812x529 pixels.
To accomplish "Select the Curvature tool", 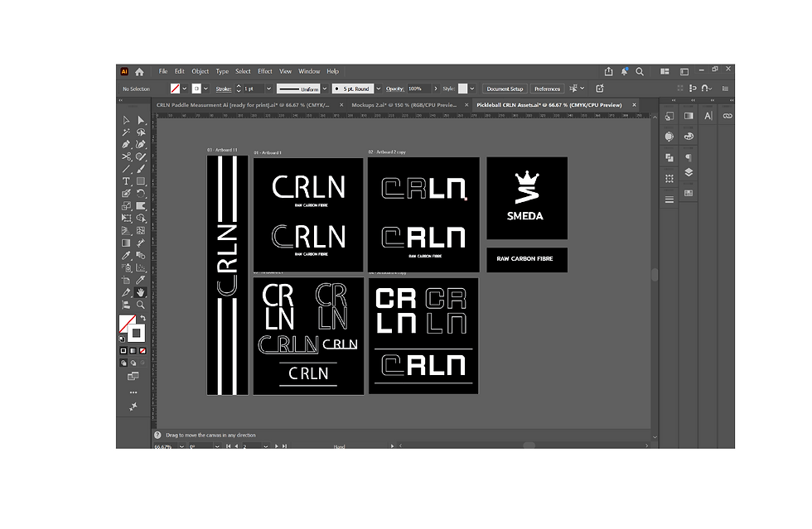I will (141, 144).
